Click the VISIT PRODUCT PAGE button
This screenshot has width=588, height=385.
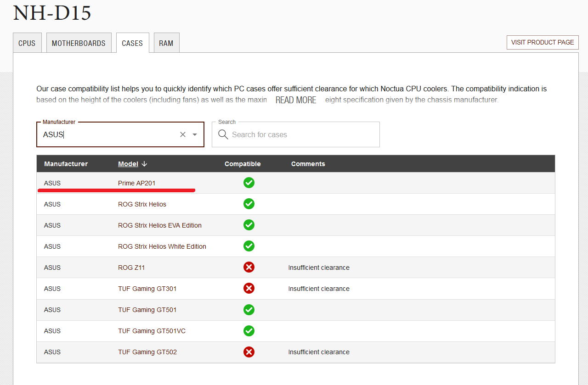tap(543, 42)
